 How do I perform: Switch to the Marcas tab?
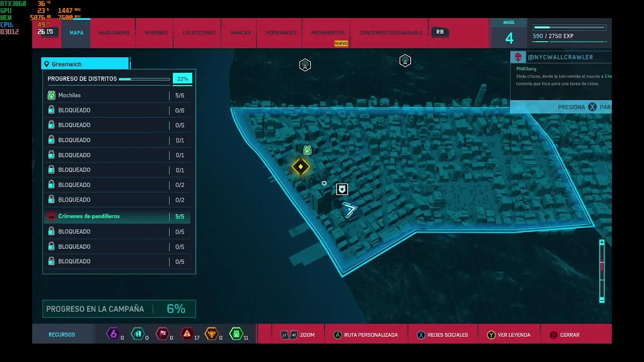[240, 33]
